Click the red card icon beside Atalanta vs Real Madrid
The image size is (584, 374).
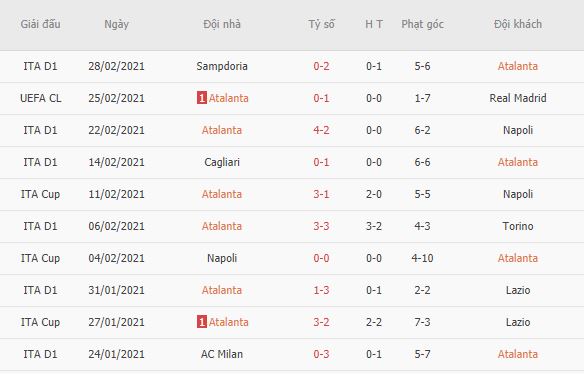tap(201, 98)
